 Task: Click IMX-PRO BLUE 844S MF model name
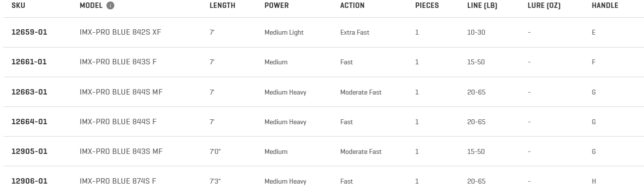tap(121, 92)
